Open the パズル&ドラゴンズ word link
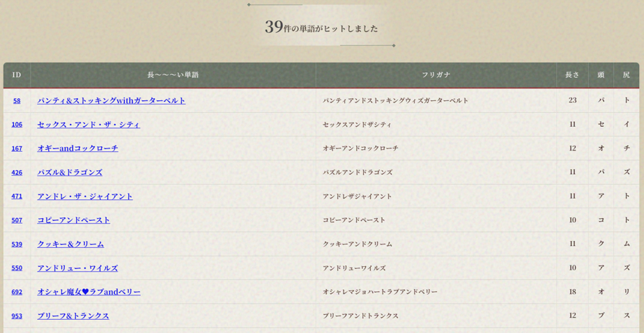Image resolution: width=644 pixels, height=333 pixels. (70, 172)
